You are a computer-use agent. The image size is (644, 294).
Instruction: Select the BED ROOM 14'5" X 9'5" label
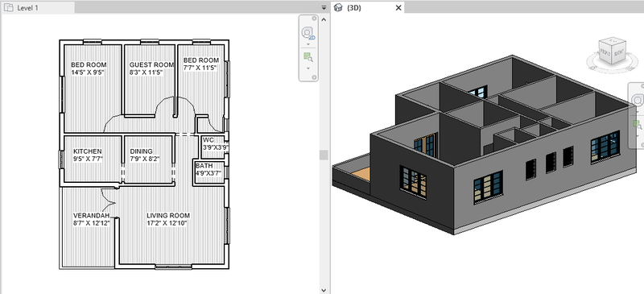(89, 68)
